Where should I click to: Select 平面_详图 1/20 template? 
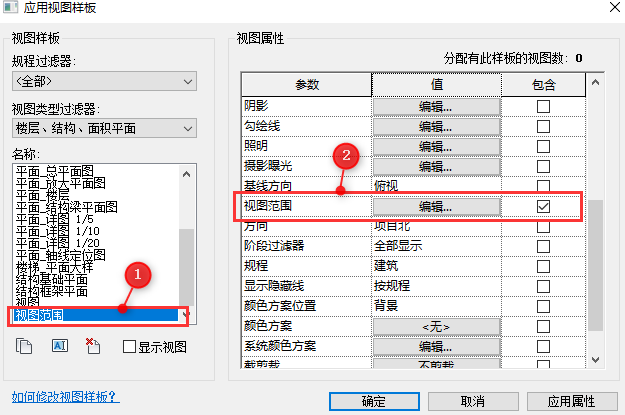click(57, 243)
